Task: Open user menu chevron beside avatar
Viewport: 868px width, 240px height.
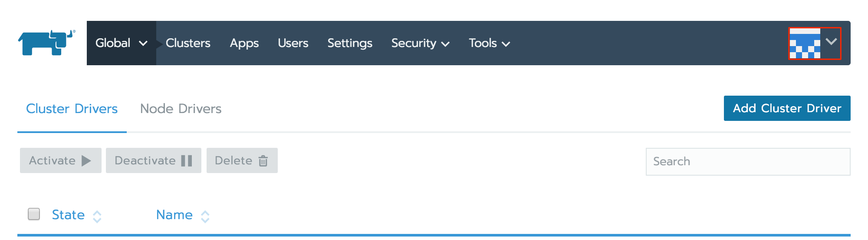Action: click(831, 42)
